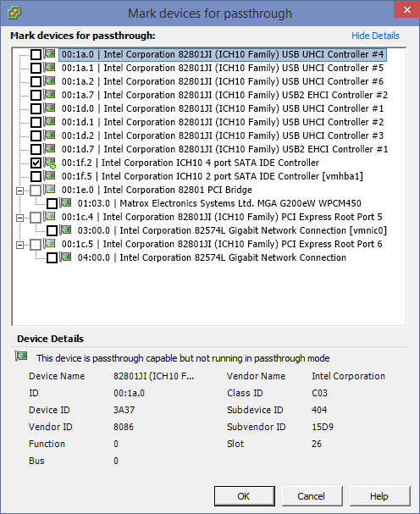Image resolution: width=420 pixels, height=514 pixels.
Task: Click device icon for 00:1a.0 USB UHCI Controller #4
Action: click(x=49, y=53)
